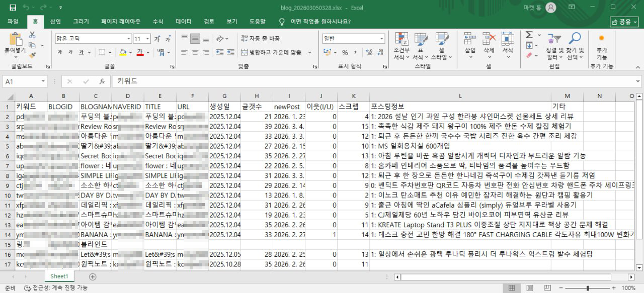
Task: Open font size 11 dropdown
Action: coord(148,39)
